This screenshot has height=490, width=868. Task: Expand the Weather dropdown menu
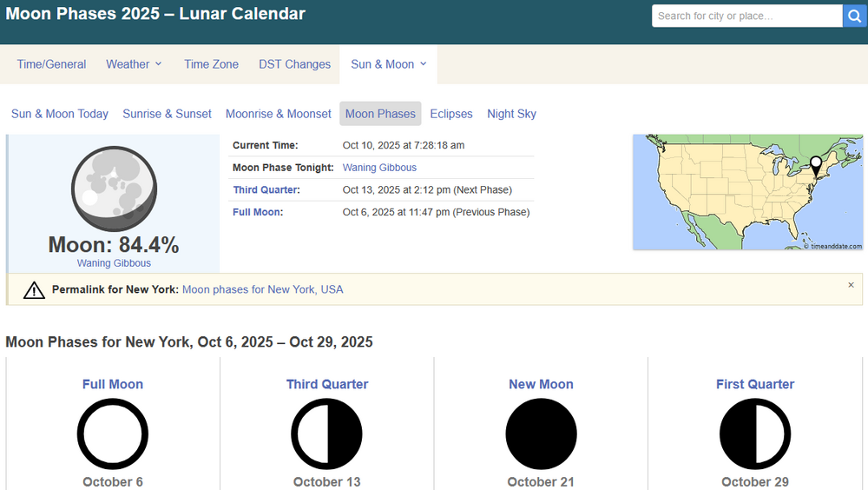pos(134,64)
